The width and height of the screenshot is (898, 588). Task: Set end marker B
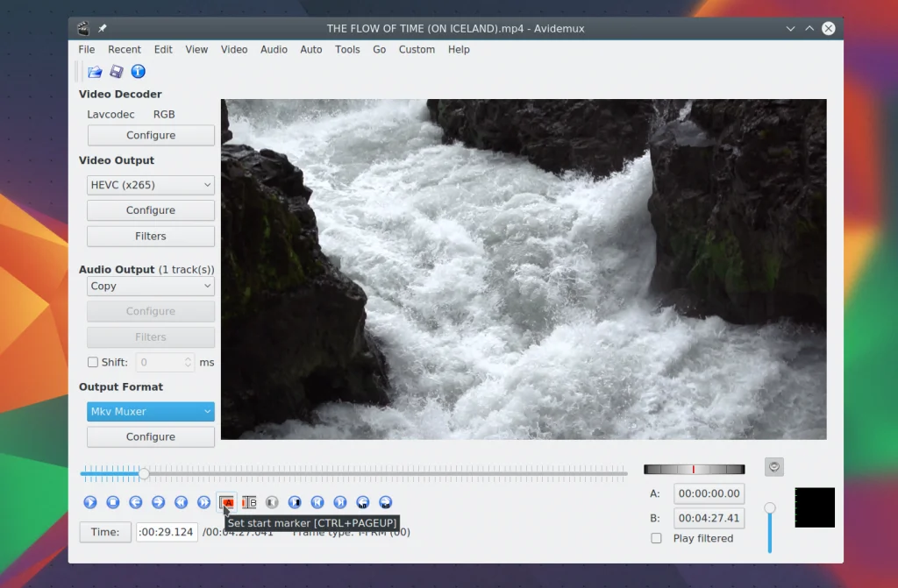[x=249, y=502]
